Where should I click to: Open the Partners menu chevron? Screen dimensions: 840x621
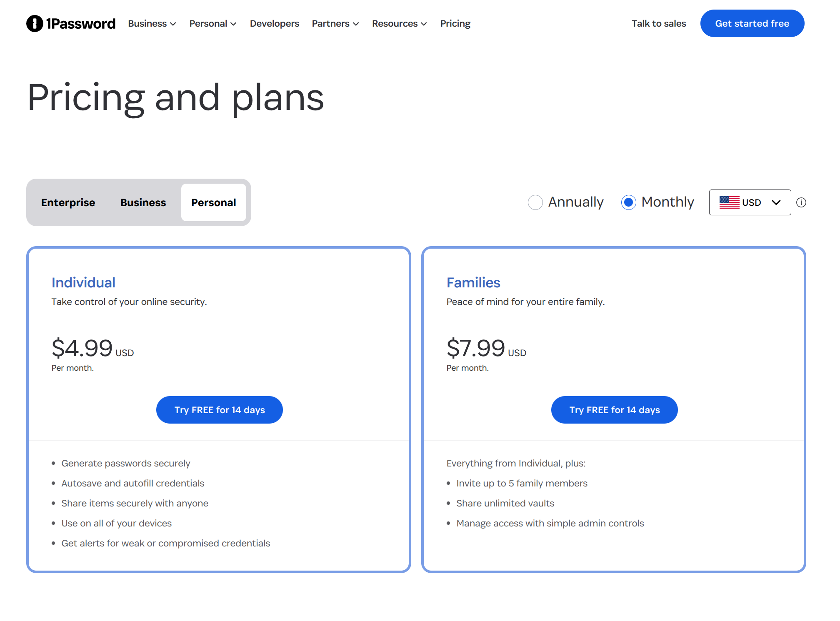coord(356,24)
